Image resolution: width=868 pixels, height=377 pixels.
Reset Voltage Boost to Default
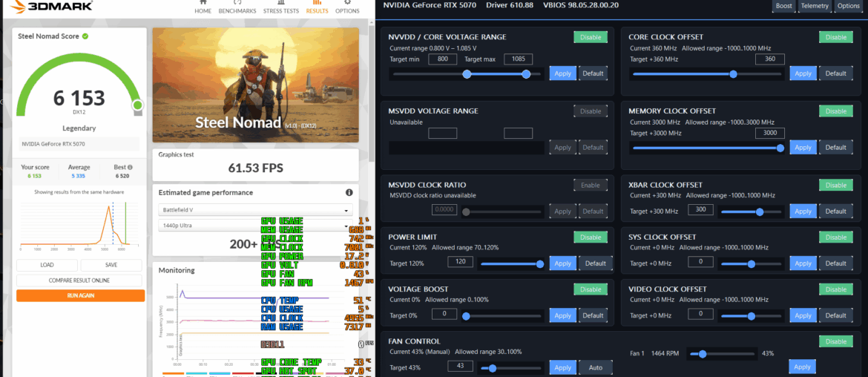pos(593,315)
